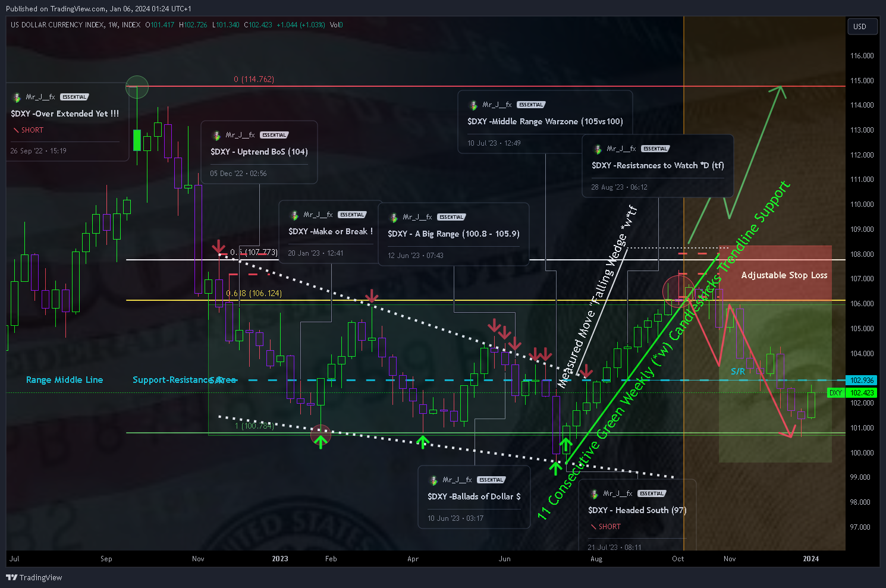The height and width of the screenshot is (588, 886).
Task: Open idea '$DXY -Resistances to Watch *D (tf)'
Action: click(x=658, y=165)
